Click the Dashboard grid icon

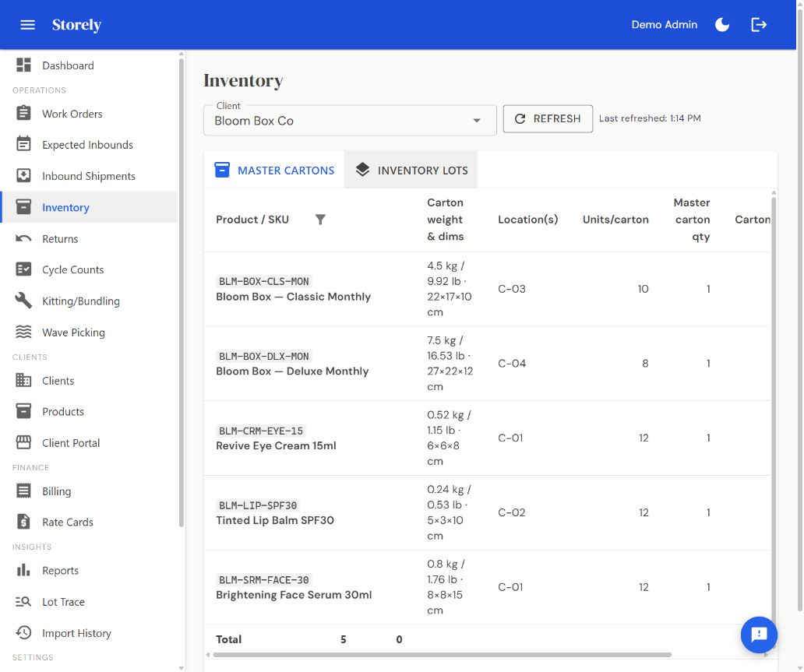click(x=23, y=65)
